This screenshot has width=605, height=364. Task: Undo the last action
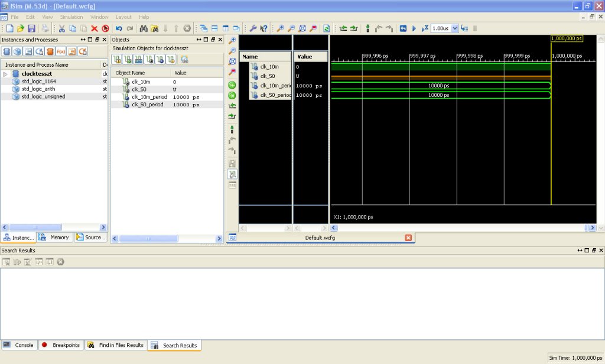coord(119,28)
